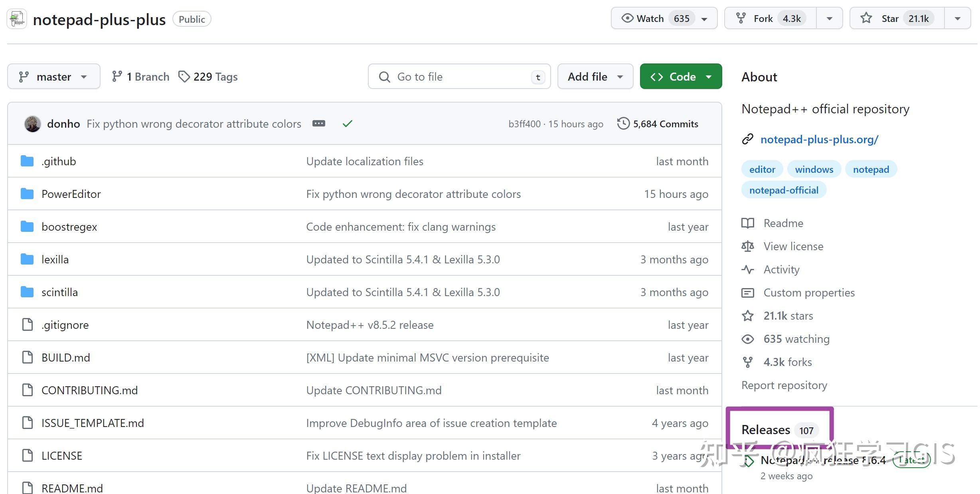The image size is (980, 494).
Task: Open the Add file dropdown
Action: click(595, 77)
